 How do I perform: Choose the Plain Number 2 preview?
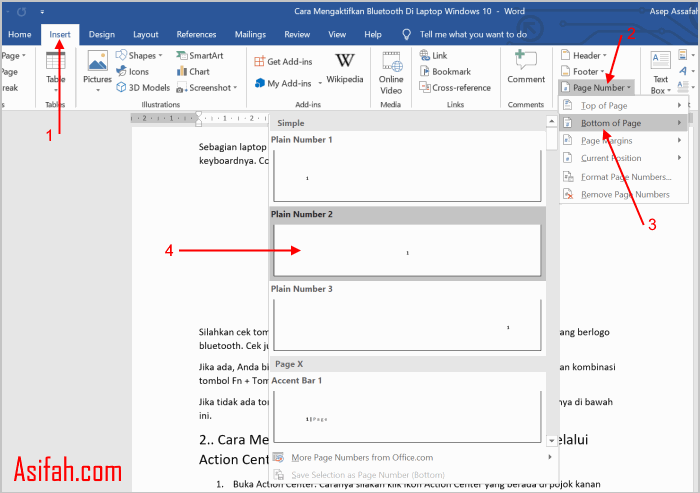tap(407, 251)
